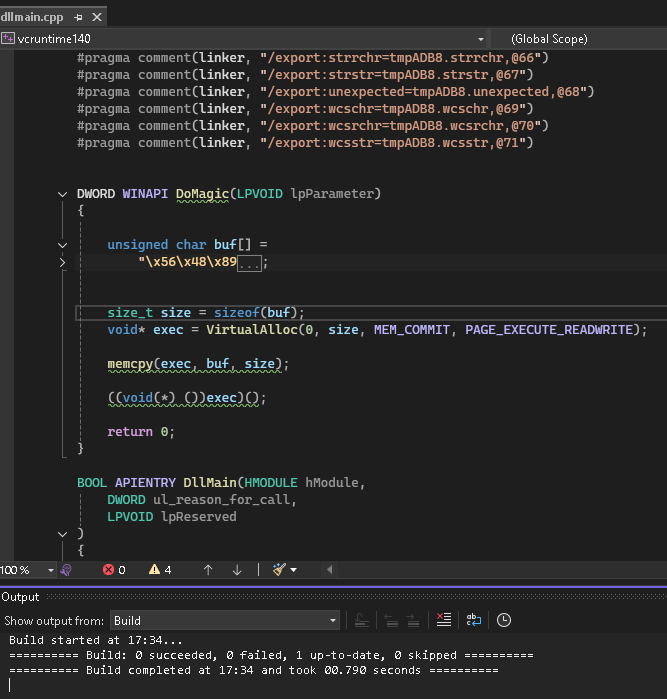Click the strrchr export pragma line

tap(313, 58)
